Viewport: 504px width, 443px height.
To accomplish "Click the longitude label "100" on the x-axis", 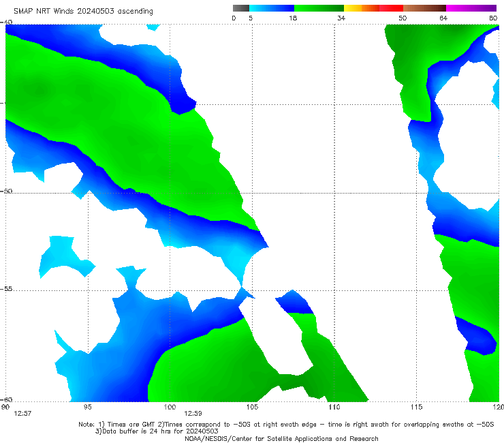I will pyautogui.click(x=170, y=407).
